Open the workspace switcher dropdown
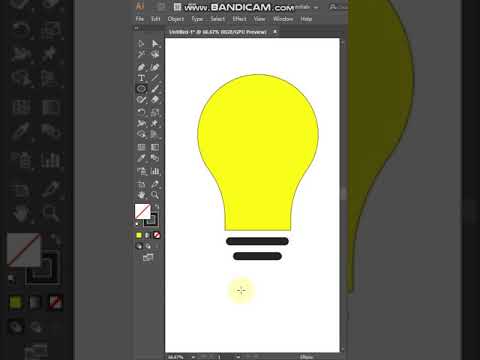 click(306, 7)
